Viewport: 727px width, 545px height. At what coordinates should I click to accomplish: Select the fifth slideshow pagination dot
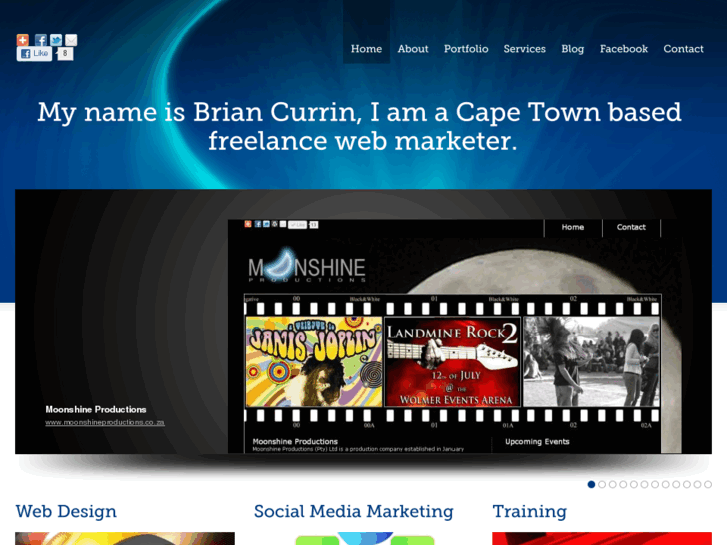[634, 484]
